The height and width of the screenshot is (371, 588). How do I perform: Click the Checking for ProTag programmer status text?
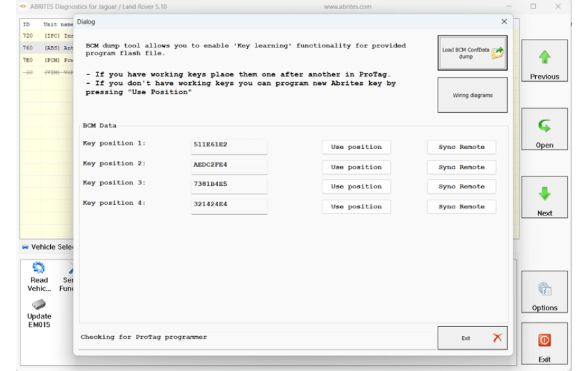click(144, 337)
